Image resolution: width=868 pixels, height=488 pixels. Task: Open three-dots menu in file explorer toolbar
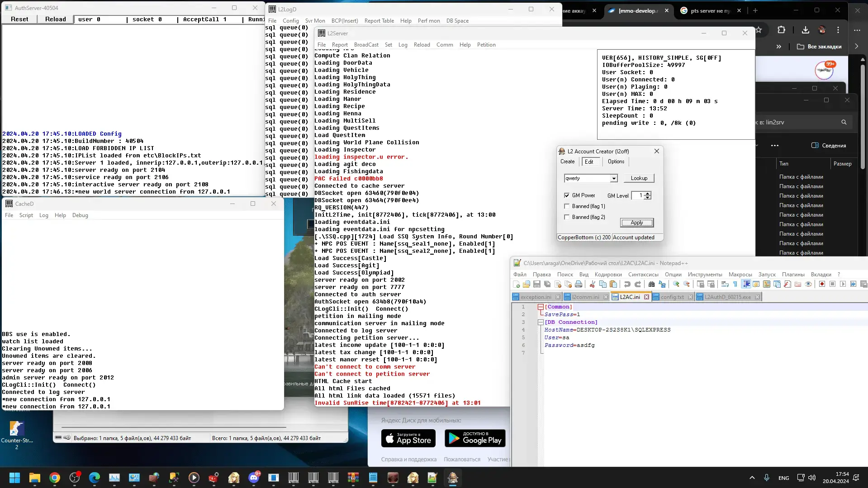(775, 146)
